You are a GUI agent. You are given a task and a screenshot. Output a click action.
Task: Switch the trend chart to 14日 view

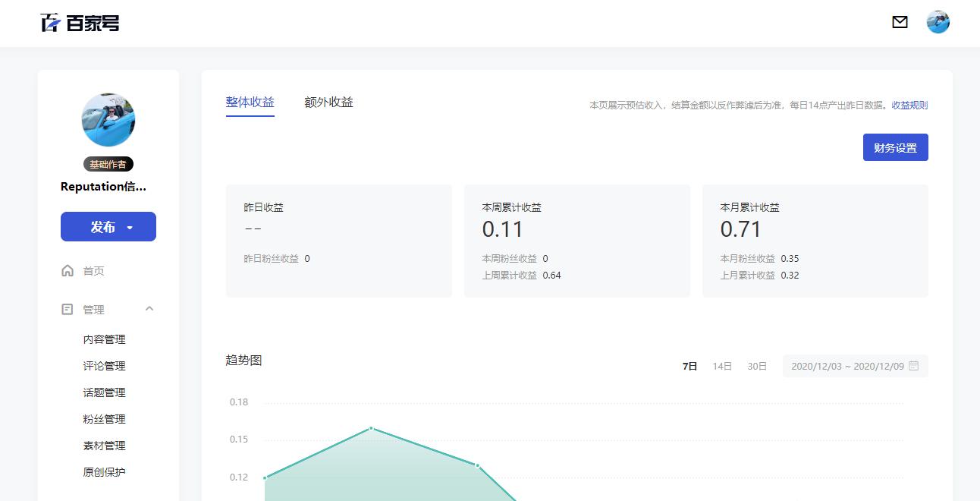721,365
